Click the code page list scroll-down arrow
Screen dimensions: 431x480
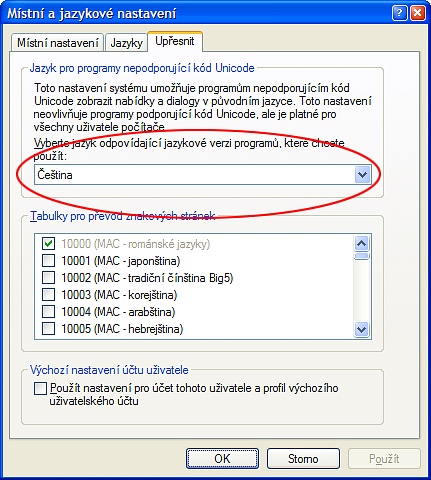(x=362, y=329)
